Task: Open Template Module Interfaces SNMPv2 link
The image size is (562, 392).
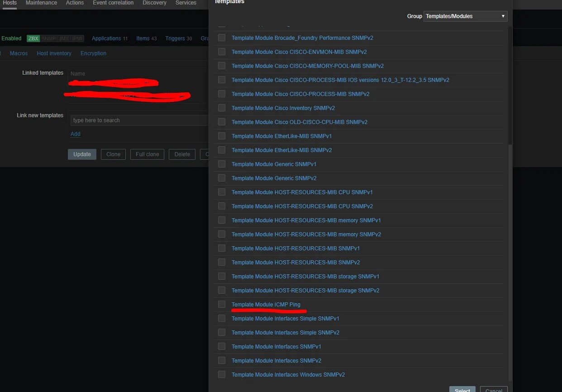Action: tap(276, 361)
